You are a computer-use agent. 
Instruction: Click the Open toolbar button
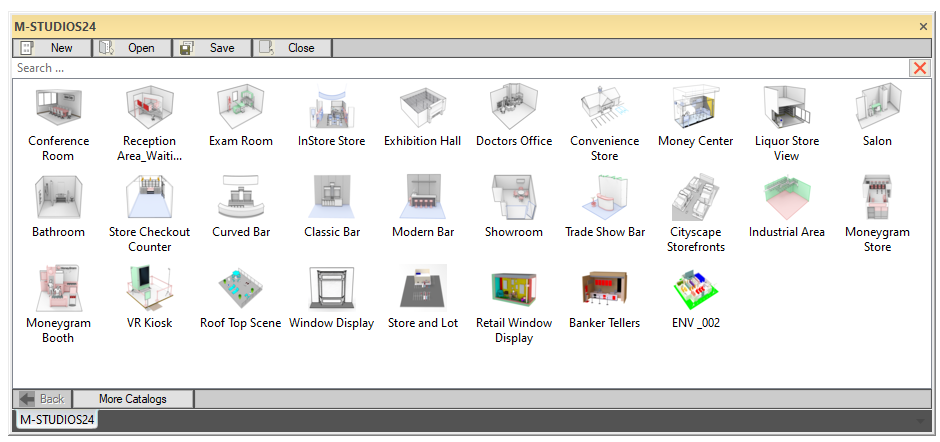click(x=132, y=48)
